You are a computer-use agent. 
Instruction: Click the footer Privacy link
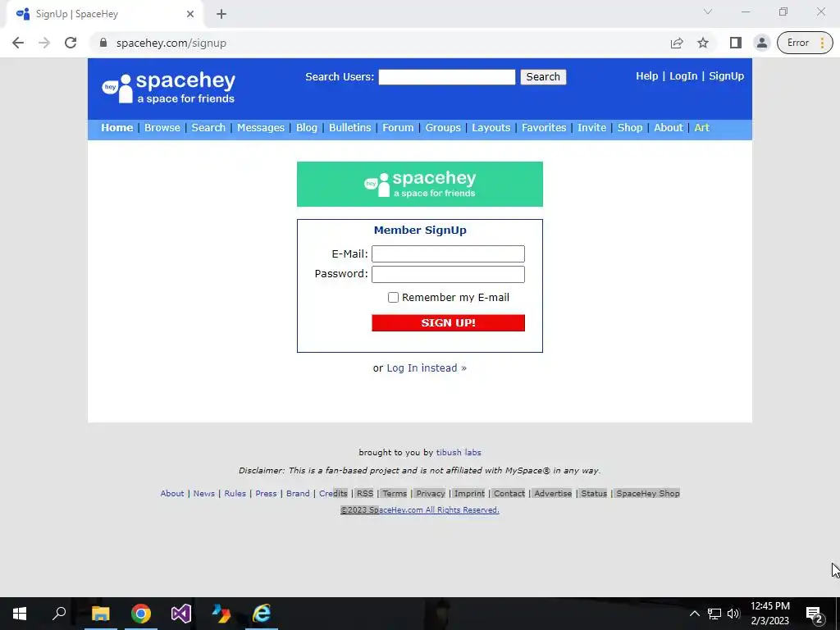[430, 493]
